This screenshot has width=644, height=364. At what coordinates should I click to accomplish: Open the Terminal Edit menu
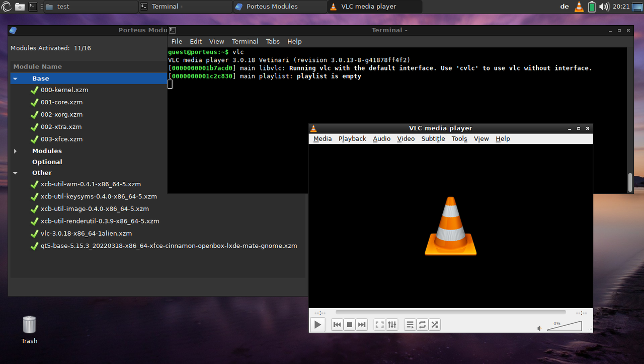196,41
